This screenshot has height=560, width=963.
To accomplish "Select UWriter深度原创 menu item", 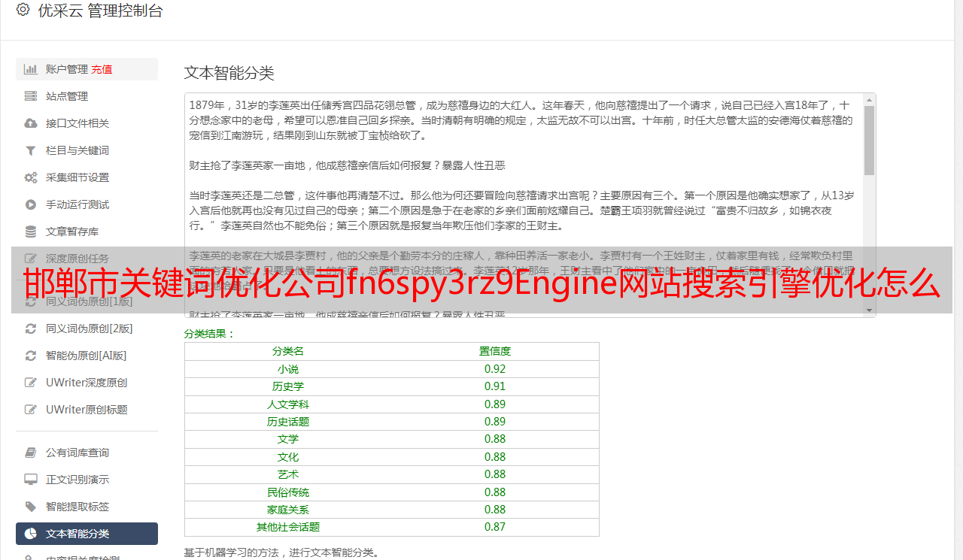I will 87,383.
